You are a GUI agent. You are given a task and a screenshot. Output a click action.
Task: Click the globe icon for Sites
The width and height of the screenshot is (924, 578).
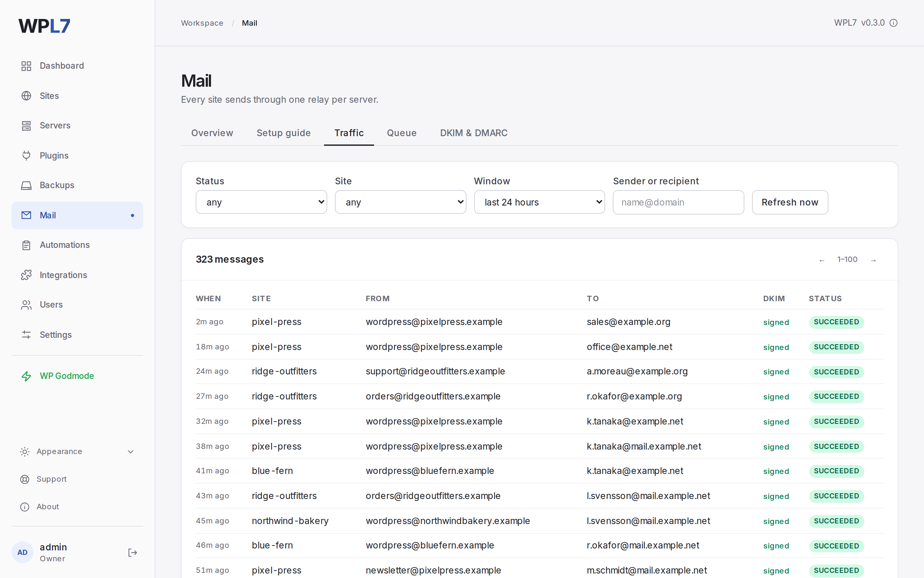[x=26, y=96]
